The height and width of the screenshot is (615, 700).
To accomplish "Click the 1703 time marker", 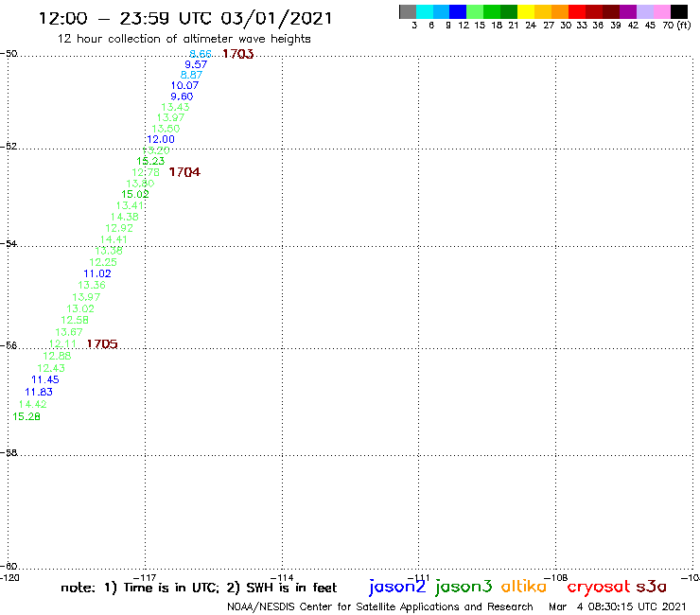I will click(x=238, y=54).
